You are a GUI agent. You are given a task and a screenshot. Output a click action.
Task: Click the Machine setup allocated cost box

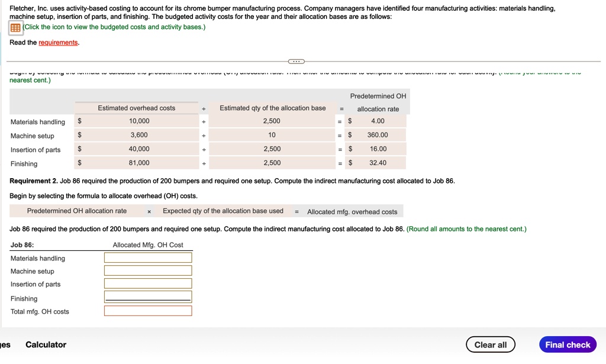148,270
